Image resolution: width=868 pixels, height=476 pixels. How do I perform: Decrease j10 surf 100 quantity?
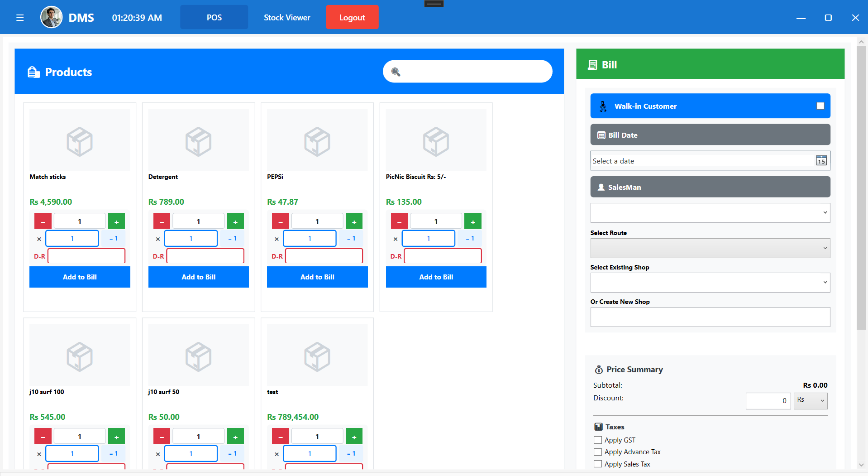tap(43, 436)
